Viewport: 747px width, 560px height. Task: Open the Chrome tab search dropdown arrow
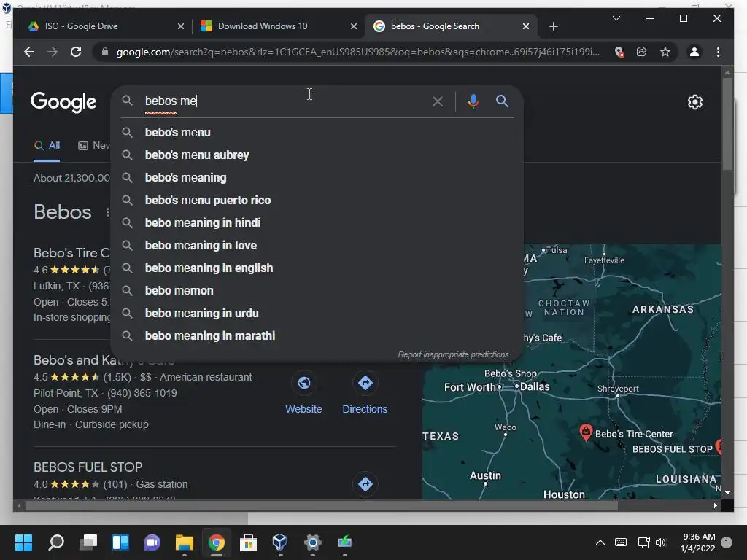(x=616, y=18)
